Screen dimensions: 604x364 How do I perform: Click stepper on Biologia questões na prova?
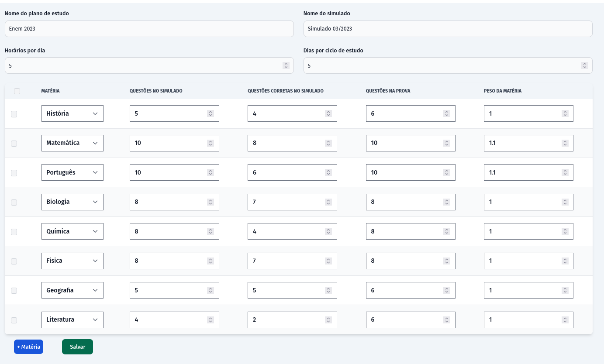pyautogui.click(x=446, y=202)
